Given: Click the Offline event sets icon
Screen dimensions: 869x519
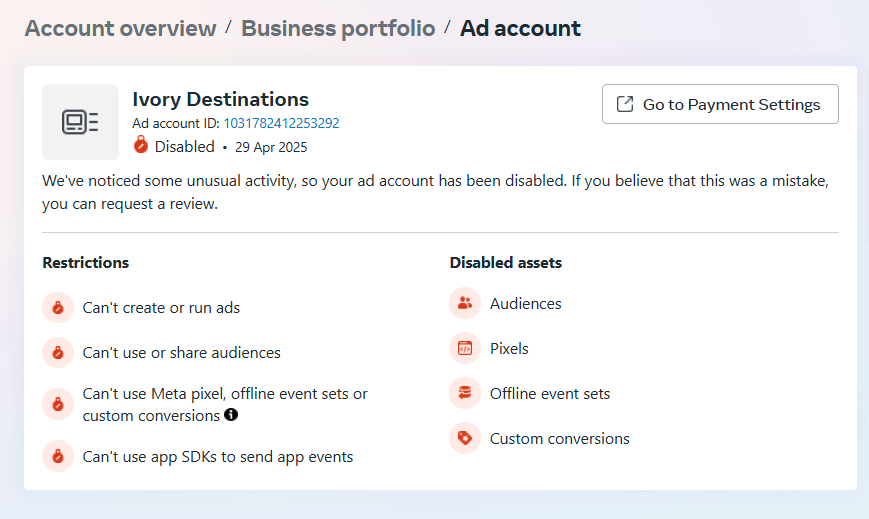Looking at the screenshot, I should point(465,393).
